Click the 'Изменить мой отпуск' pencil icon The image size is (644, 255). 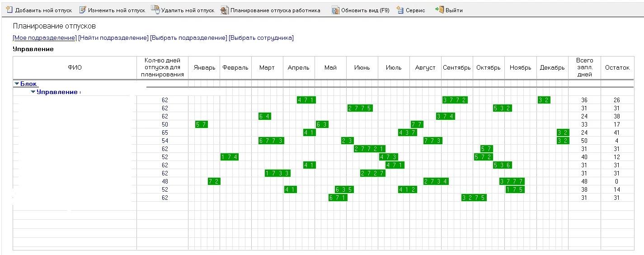tap(82, 10)
